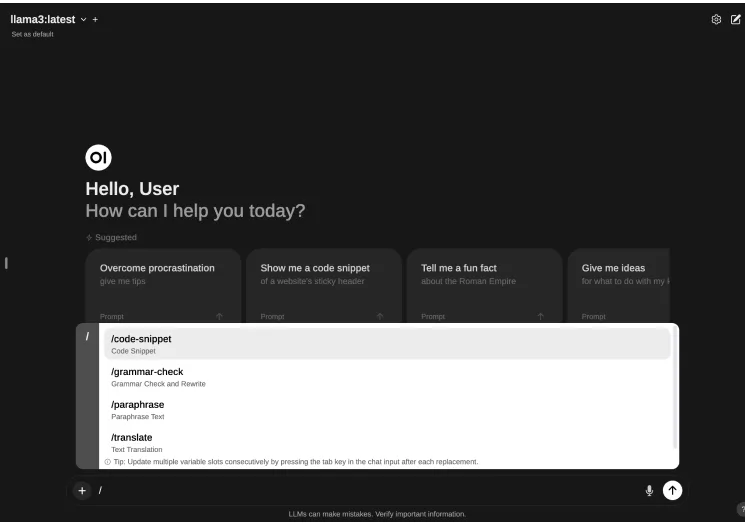
Task: Send the message with the up arrow button
Action: click(x=672, y=490)
